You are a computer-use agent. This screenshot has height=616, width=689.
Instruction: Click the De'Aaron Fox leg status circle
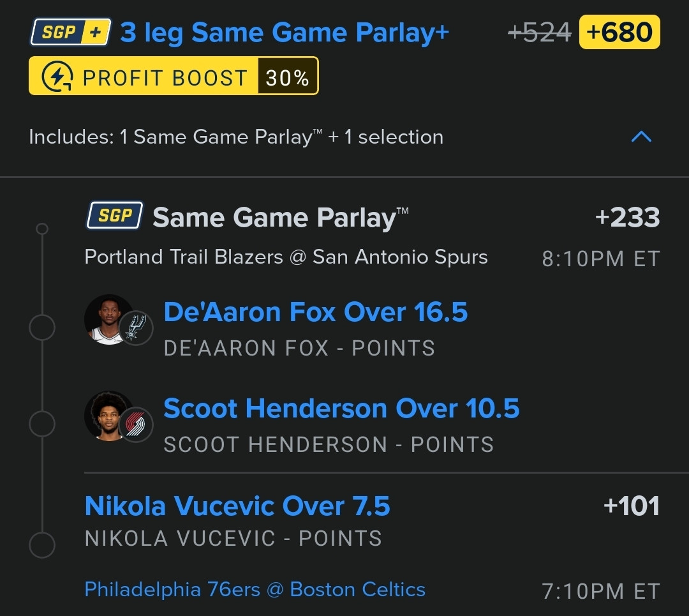41,327
